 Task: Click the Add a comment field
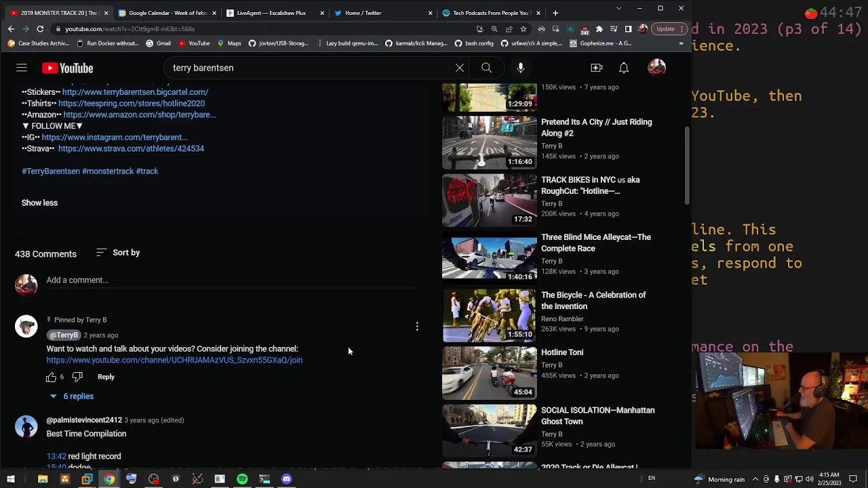231,280
